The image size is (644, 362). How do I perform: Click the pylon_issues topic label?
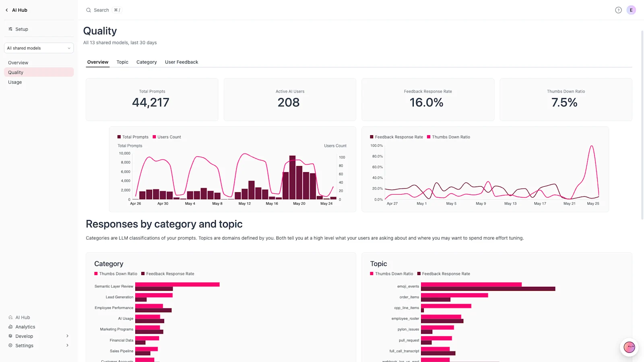tap(409, 329)
